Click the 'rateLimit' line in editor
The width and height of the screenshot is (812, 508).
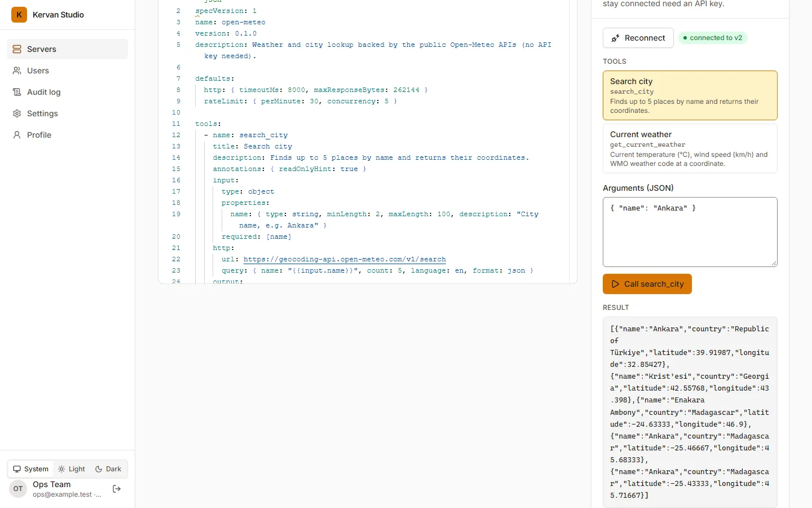pyautogui.click(x=301, y=101)
